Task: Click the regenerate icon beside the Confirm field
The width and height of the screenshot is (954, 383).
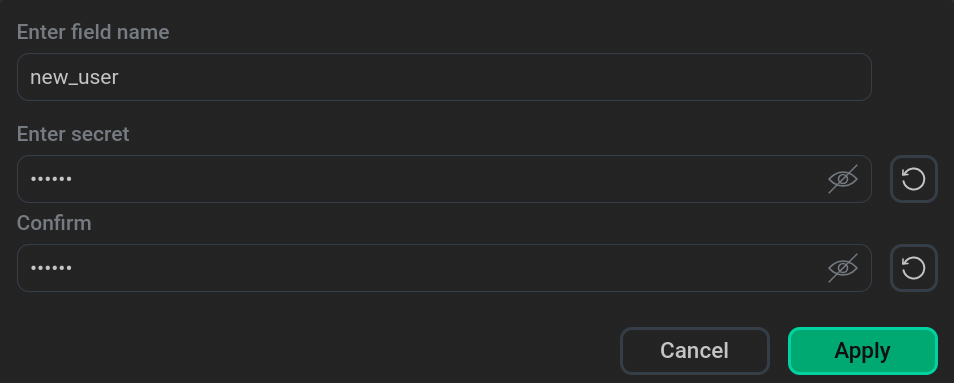Action: click(x=913, y=268)
